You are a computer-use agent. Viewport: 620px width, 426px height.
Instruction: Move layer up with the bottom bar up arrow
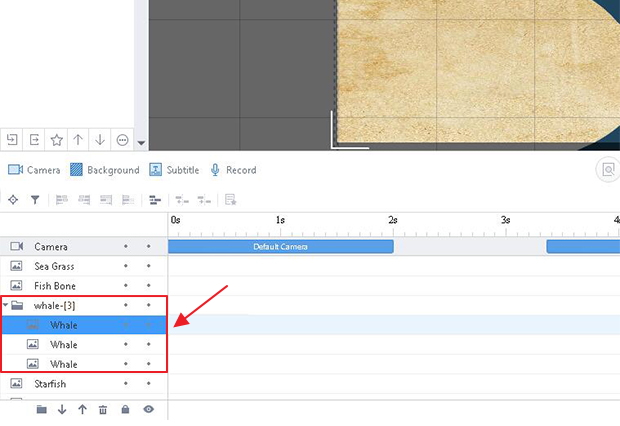[82, 409]
